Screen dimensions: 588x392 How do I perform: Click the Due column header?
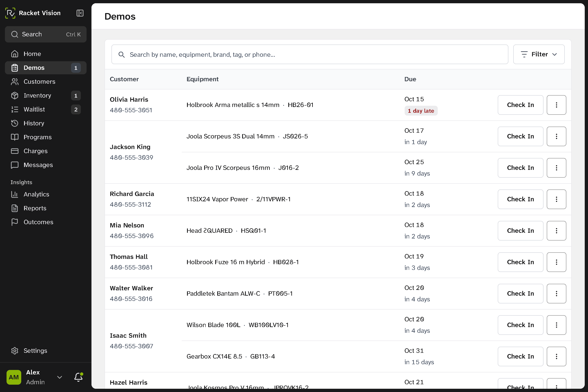(x=410, y=79)
